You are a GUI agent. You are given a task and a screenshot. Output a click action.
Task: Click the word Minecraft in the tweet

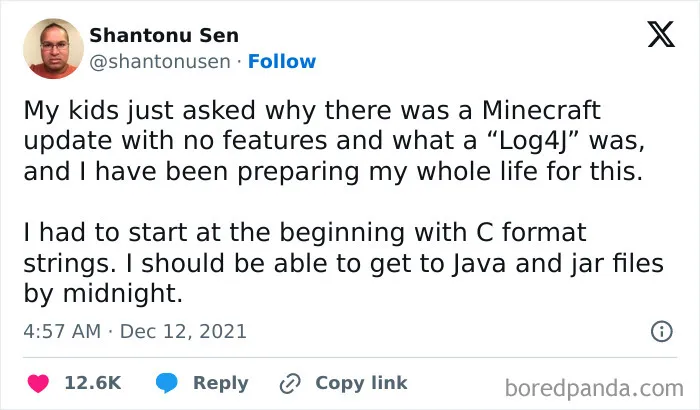[x=541, y=110]
